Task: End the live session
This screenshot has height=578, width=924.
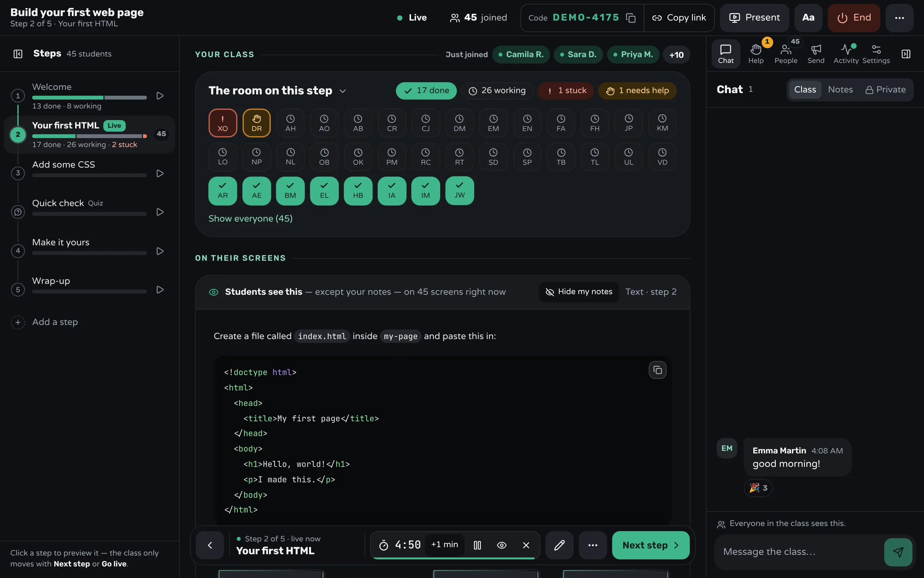Action: [854, 18]
